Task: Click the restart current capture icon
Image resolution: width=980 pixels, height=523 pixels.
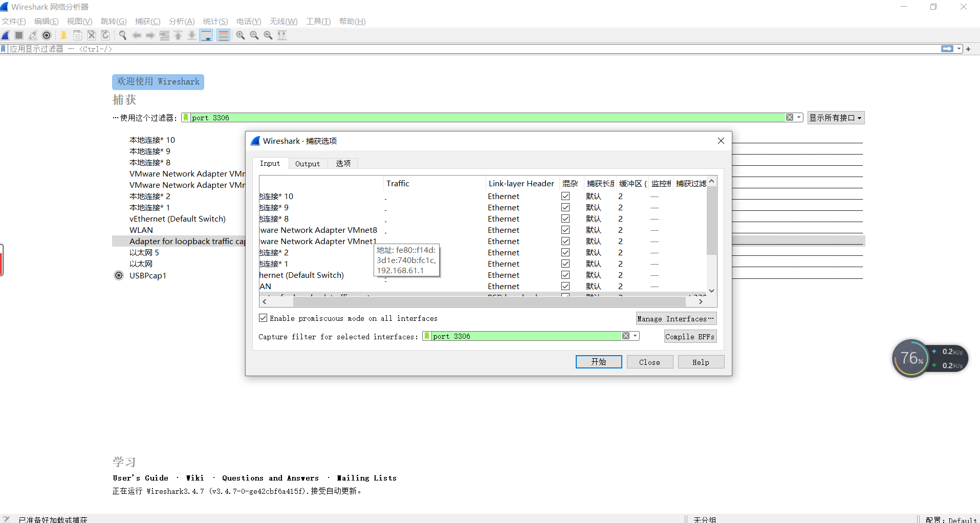Action: pos(33,35)
